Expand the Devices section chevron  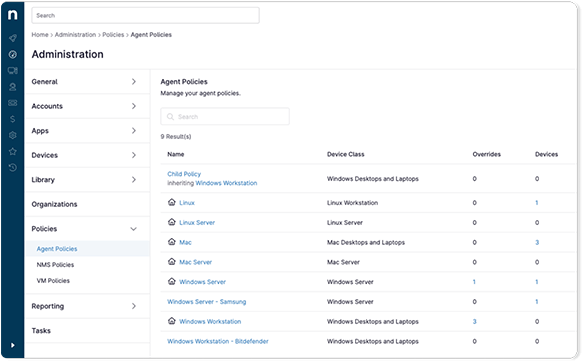click(x=134, y=155)
